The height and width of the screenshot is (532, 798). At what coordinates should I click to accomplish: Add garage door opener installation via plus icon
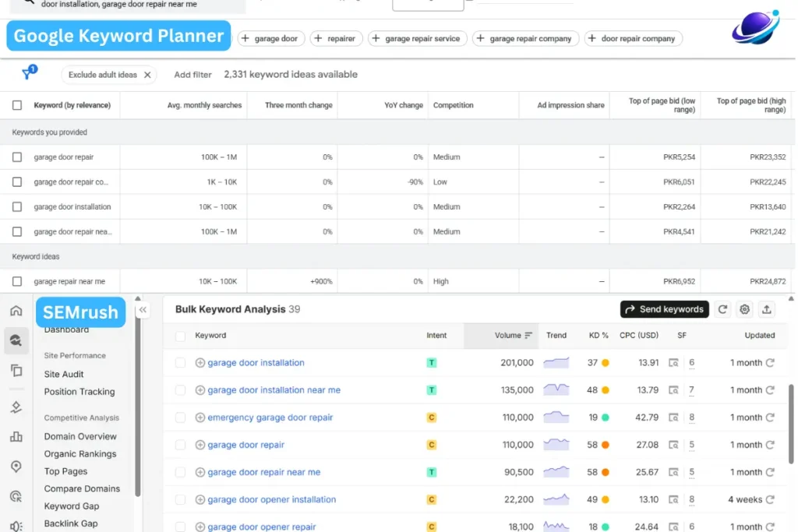(200, 499)
